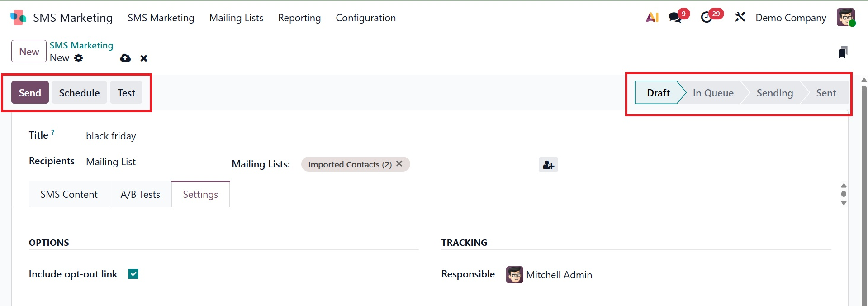Open the SMS Marketing app logo
Screen dimensions: 868x306
tap(18, 18)
